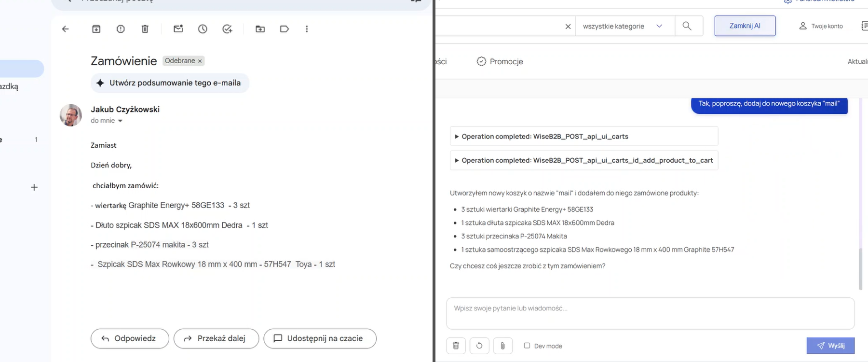Add the email to tasks
868x362 pixels.
pyautogui.click(x=227, y=29)
